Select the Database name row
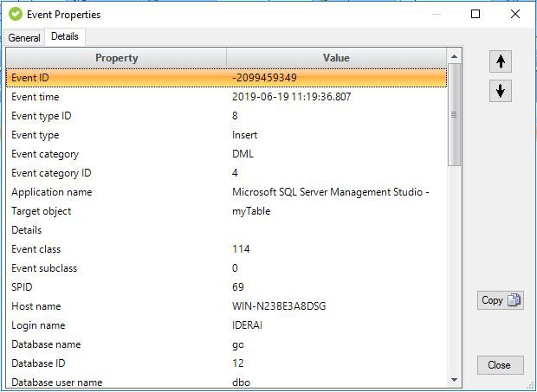This screenshot has width=537, height=392. 227,344
